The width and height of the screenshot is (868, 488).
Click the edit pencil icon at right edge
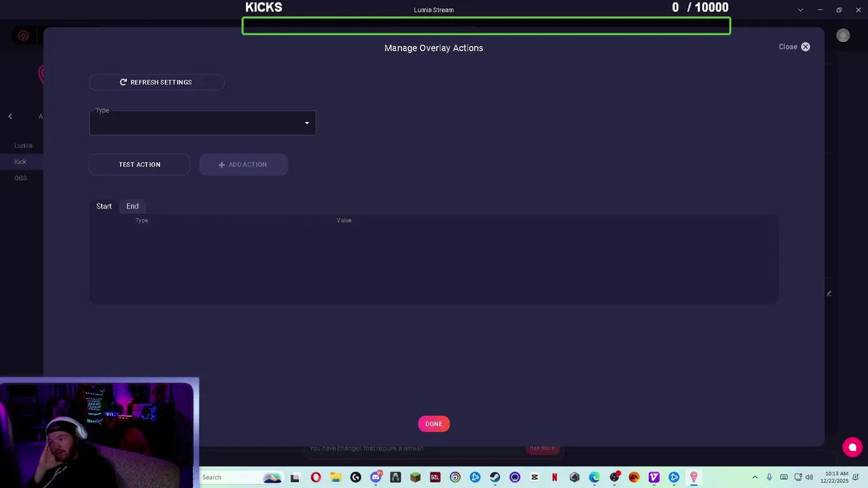pos(829,293)
